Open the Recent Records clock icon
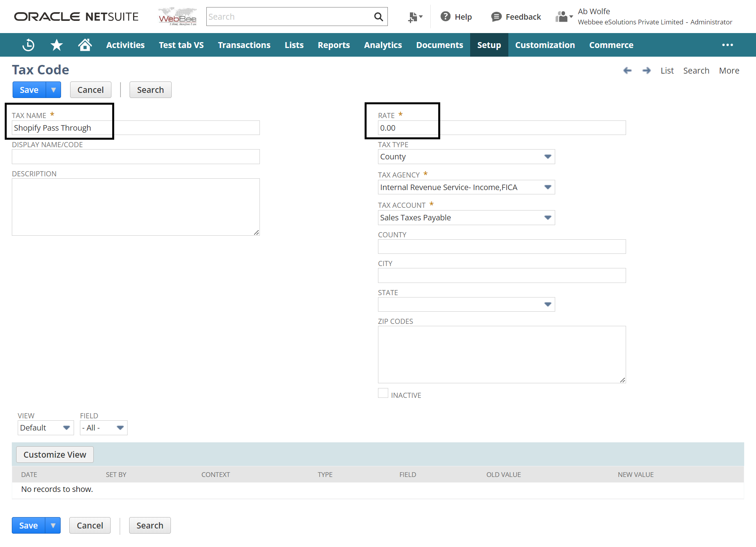The width and height of the screenshot is (756, 547). (x=28, y=45)
